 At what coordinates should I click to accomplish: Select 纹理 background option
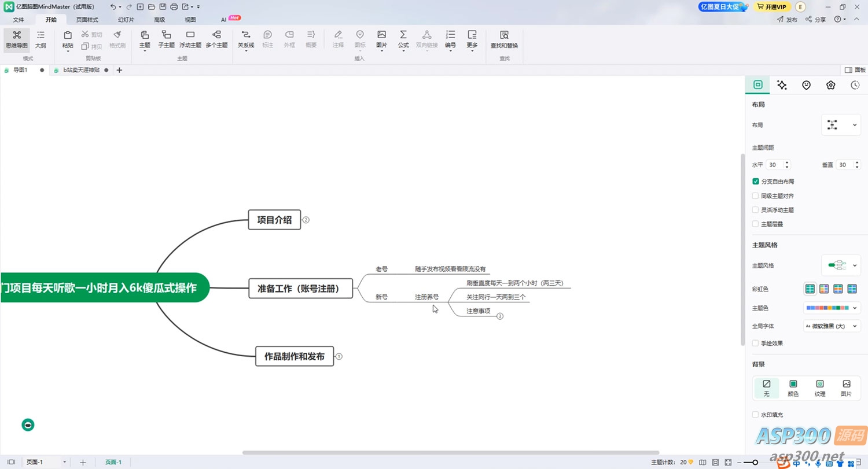tap(820, 388)
